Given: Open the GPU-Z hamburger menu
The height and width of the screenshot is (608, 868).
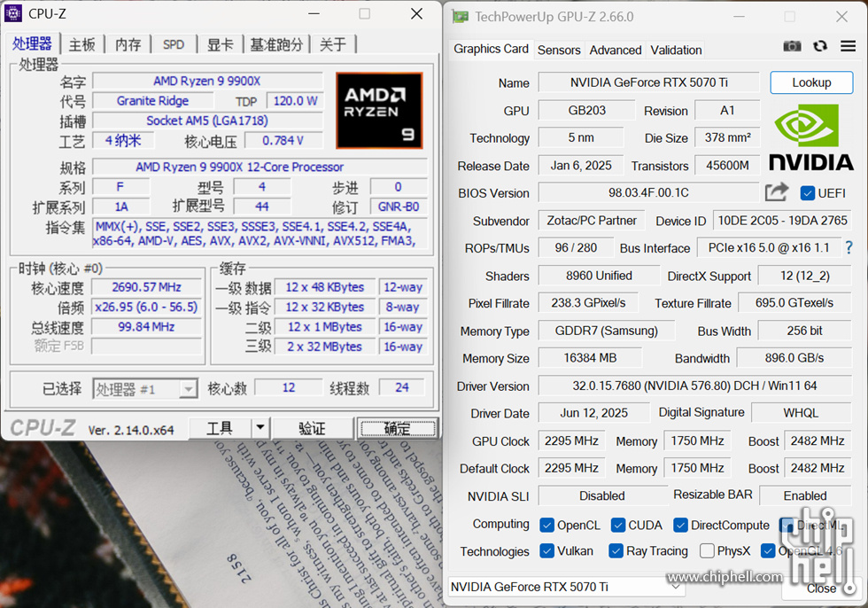Looking at the screenshot, I should [849, 46].
